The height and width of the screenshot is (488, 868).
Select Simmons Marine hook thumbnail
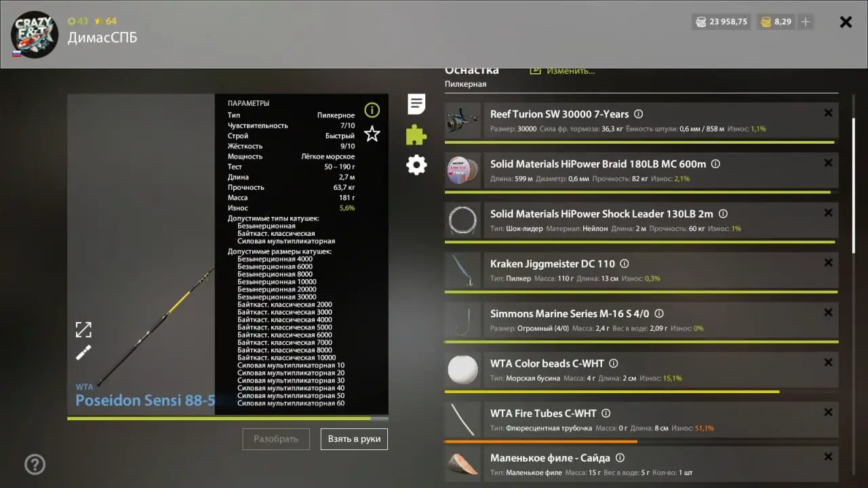coord(463,320)
